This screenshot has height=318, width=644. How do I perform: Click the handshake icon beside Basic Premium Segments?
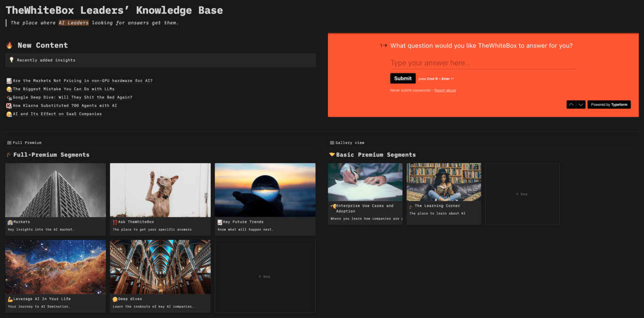coord(332,155)
